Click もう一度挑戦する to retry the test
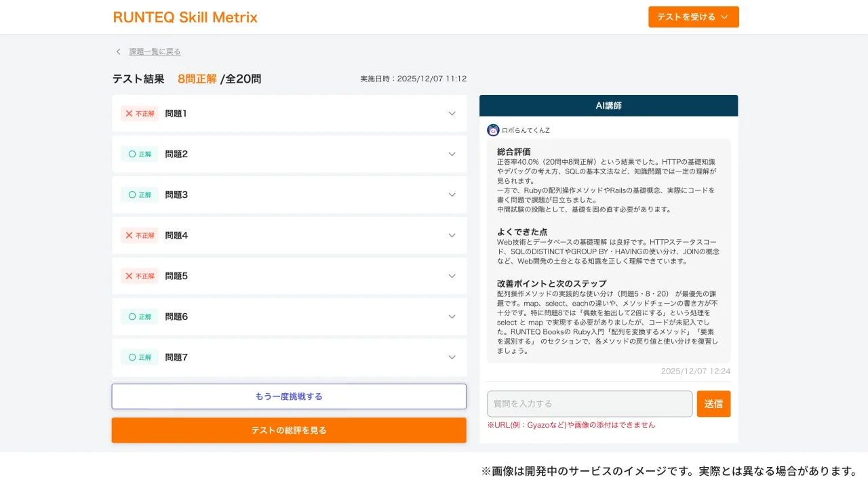Screen dimensions: 868x488 288,396
